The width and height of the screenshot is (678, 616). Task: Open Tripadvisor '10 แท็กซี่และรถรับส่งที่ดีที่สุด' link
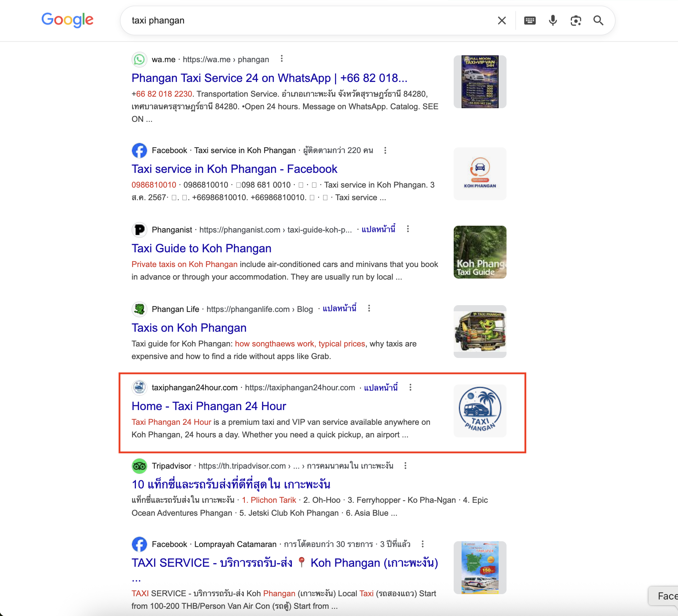[231, 484]
